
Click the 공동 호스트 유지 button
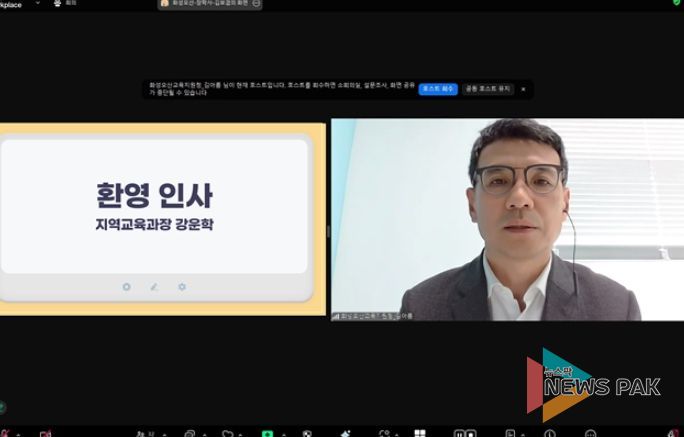(x=488, y=89)
